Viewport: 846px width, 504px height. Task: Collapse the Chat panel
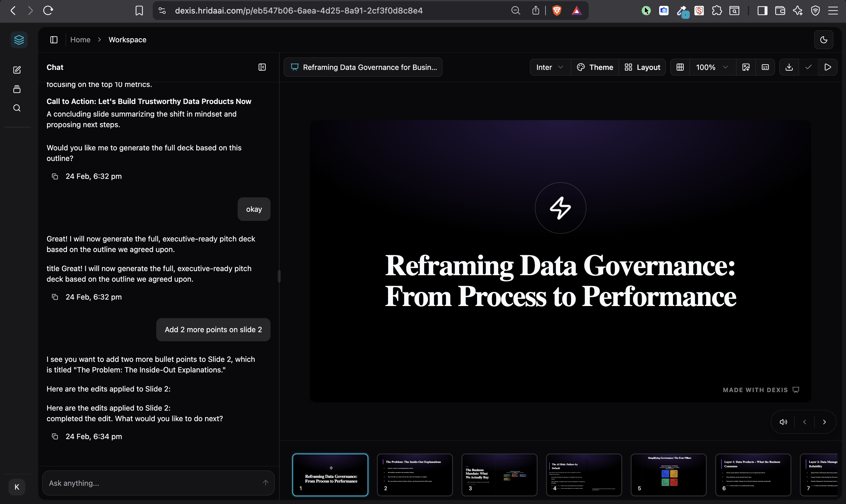(x=262, y=67)
